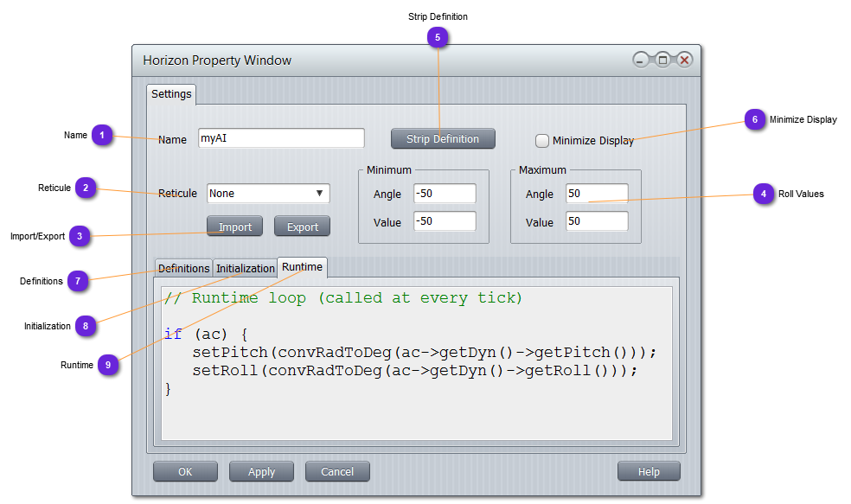Image resolution: width=851 pixels, height=504 pixels.
Task: Click callout badge 4 for Roll Values
Action: coord(763,194)
